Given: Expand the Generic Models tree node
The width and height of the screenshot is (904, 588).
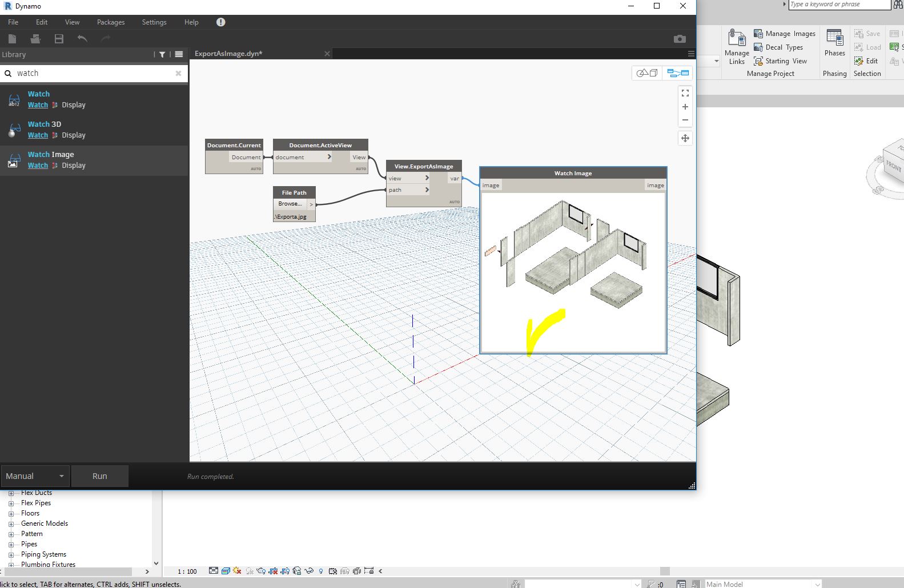Looking at the screenshot, I should pos(11,524).
